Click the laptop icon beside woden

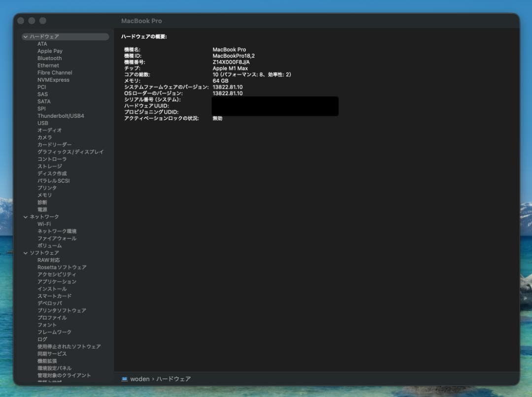125,379
